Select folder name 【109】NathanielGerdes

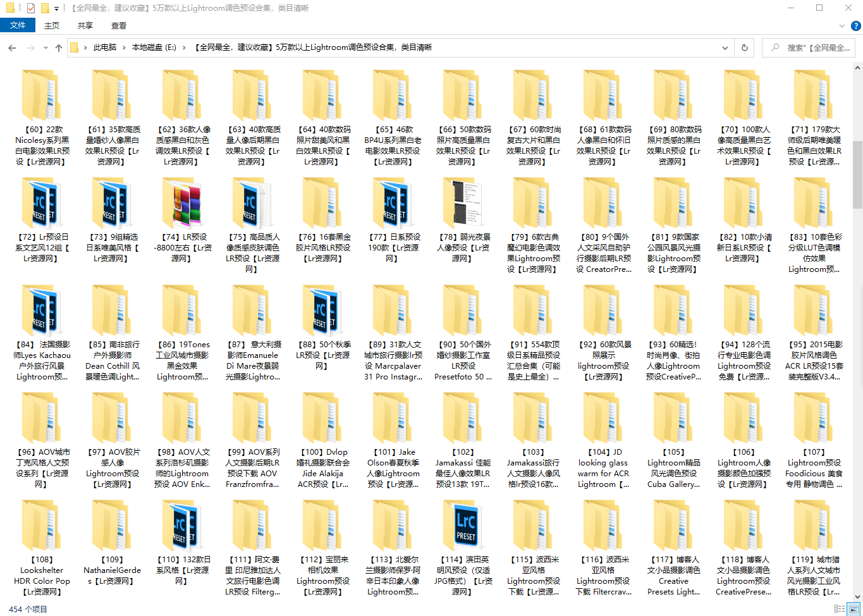pos(112,570)
